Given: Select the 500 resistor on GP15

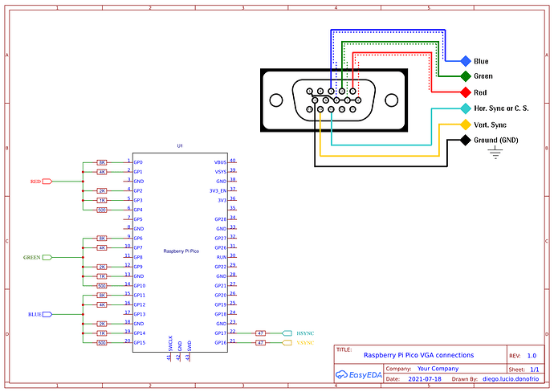Looking at the screenshot, I should (102, 342).
